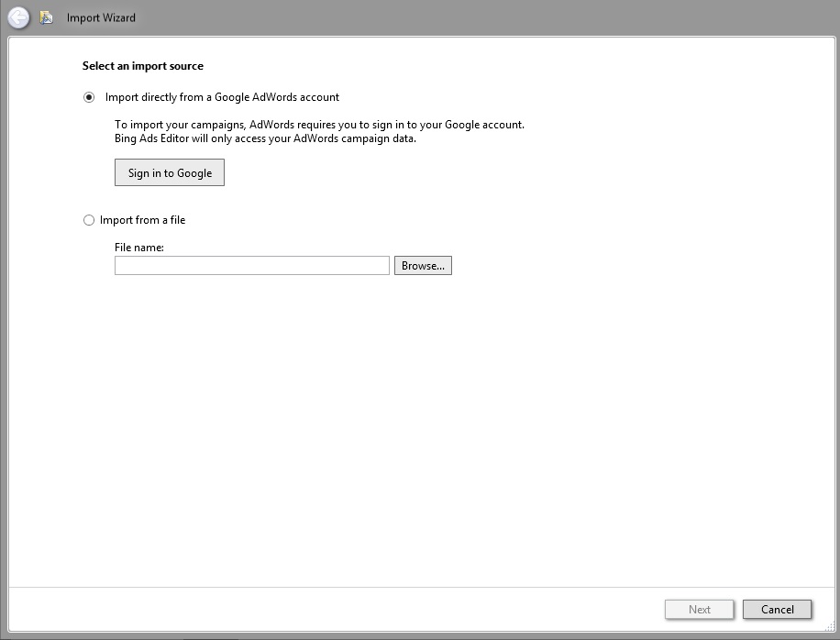
Task: Cancel the Import Wizard
Action: [x=778, y=610]
